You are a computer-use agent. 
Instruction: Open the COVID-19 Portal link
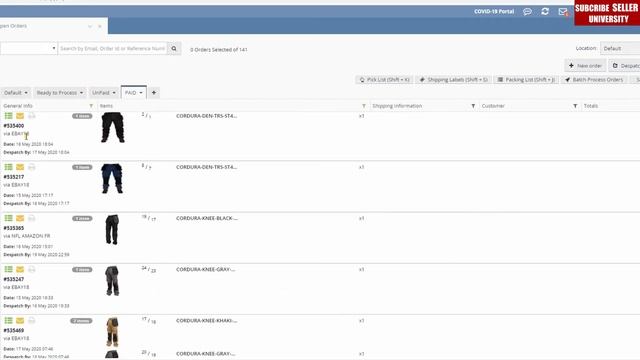tap(494, 11)
